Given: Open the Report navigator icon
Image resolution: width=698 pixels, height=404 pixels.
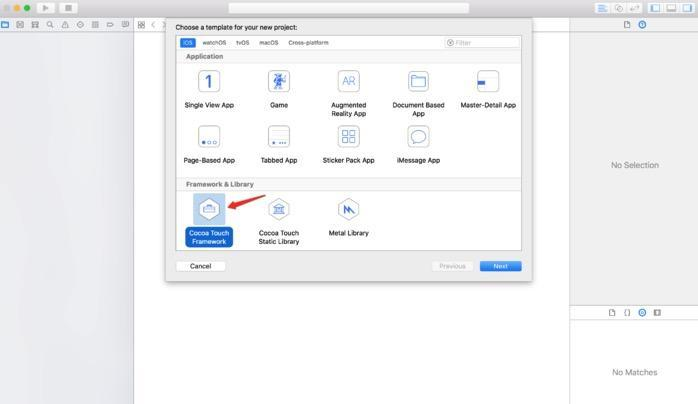Looking at the screenshot, I should tap(125, 25).
